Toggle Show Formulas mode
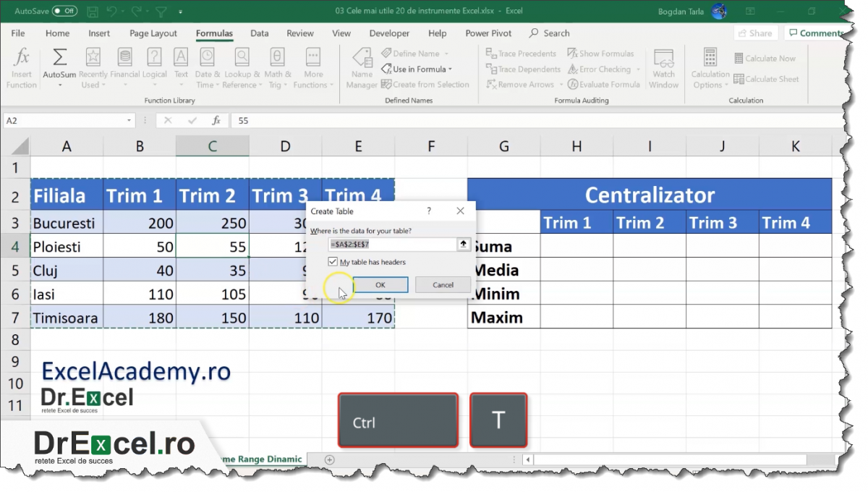Image resolution: width=868 pixels, height=492 pixels. pos(602,53)
